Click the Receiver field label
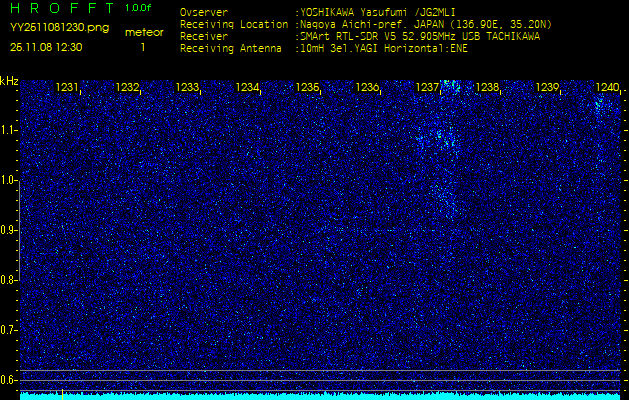Viewport: 629px width, 400px height. [x=204, y=37]
